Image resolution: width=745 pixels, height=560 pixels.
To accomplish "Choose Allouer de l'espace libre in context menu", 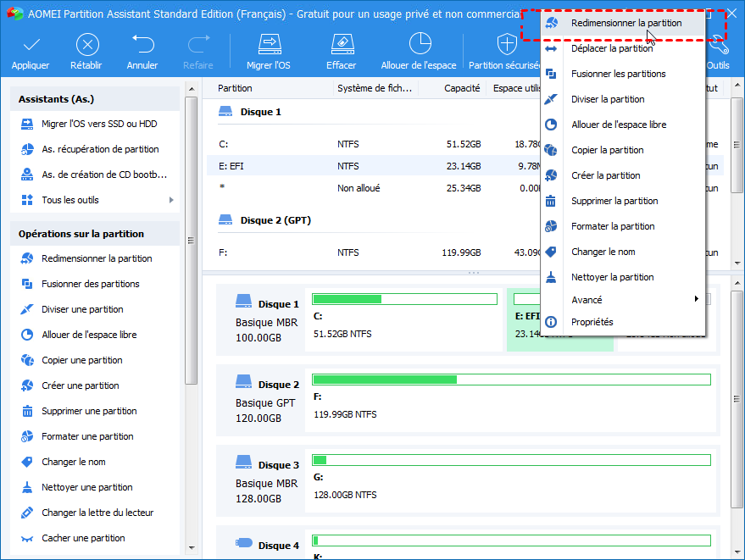I will point(622,125).
